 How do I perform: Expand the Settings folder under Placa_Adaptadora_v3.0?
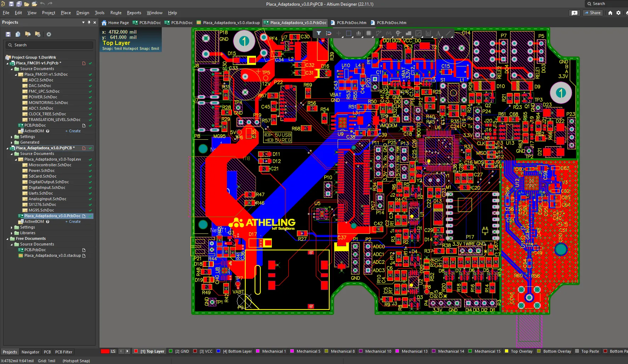click(11, 227)
